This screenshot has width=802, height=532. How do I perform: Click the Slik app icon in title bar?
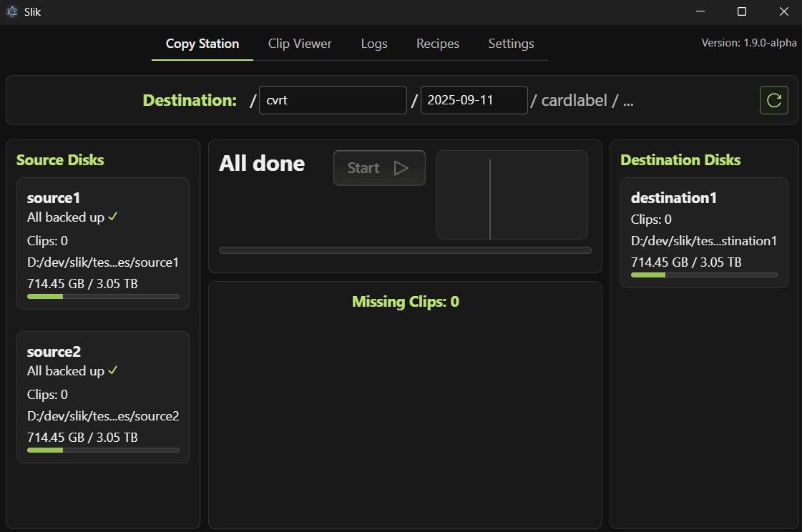pyautogui.click(x=12, y=11)
